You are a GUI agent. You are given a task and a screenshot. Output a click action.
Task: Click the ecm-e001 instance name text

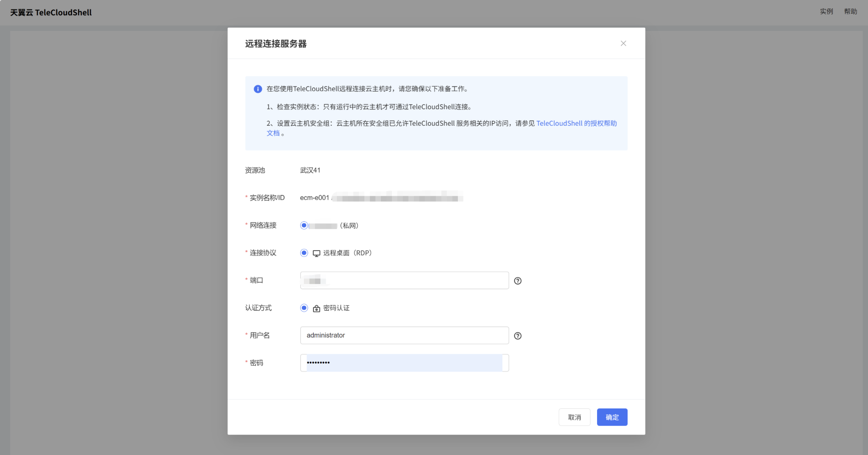pos(315,198)
